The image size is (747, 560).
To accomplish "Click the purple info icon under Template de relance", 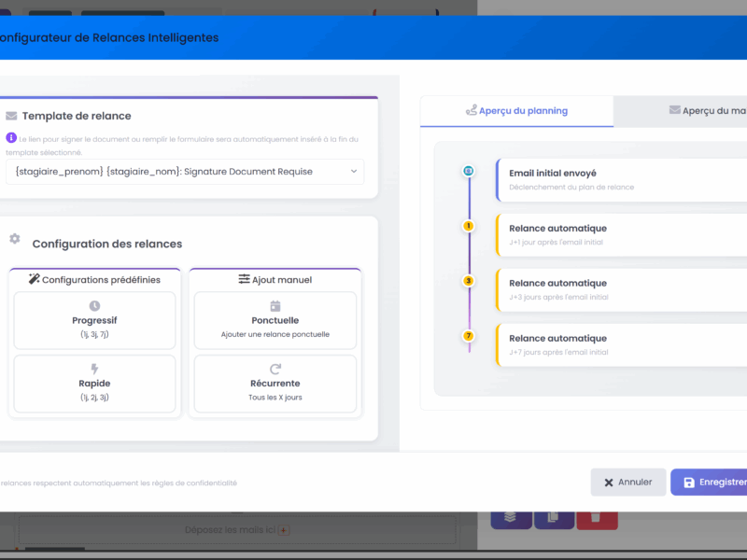I will click(x=11, y=138).
